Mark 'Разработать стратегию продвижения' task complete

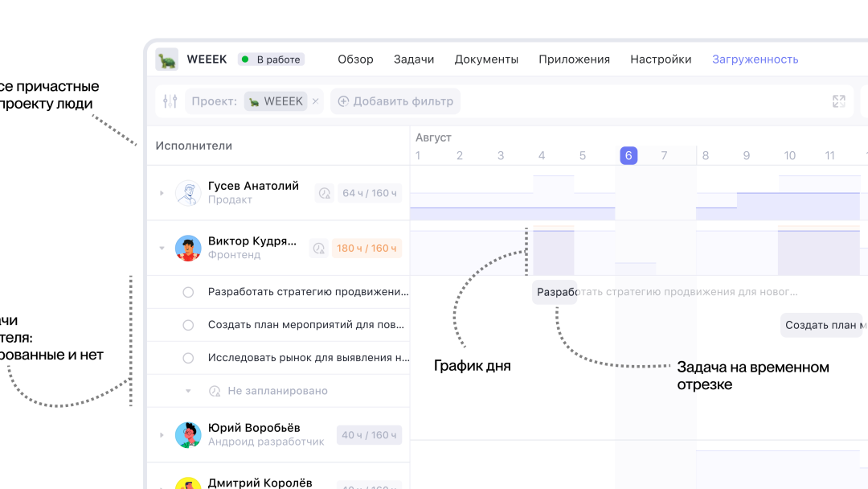tap(188, 292)
